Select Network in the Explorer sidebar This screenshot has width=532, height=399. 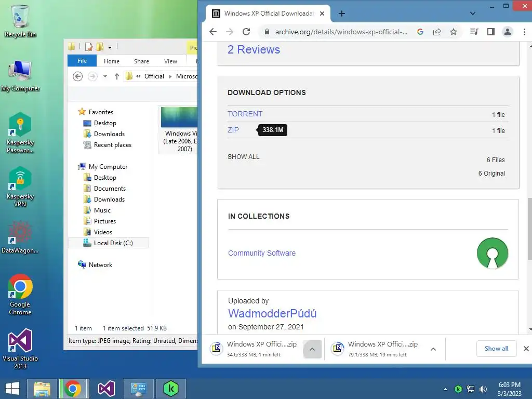(100, 264)
